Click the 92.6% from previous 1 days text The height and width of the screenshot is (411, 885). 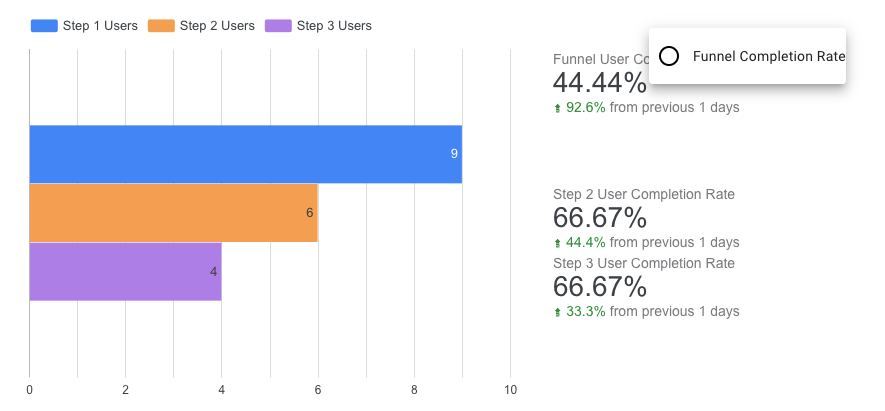652,107
